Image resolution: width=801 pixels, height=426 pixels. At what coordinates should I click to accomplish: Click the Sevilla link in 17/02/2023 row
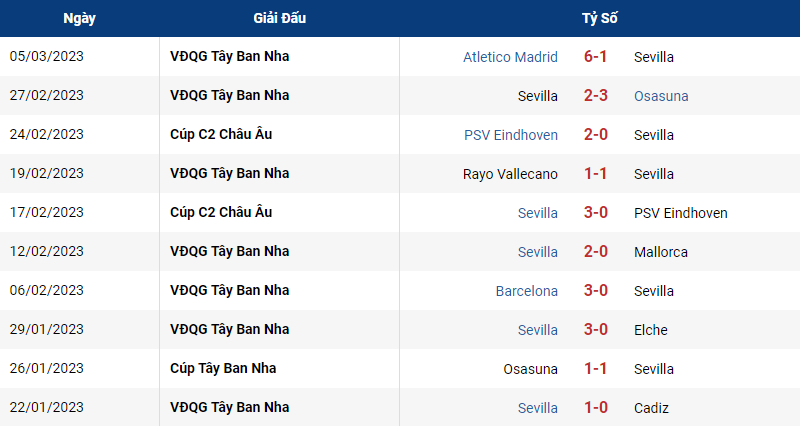pos(537,213)
